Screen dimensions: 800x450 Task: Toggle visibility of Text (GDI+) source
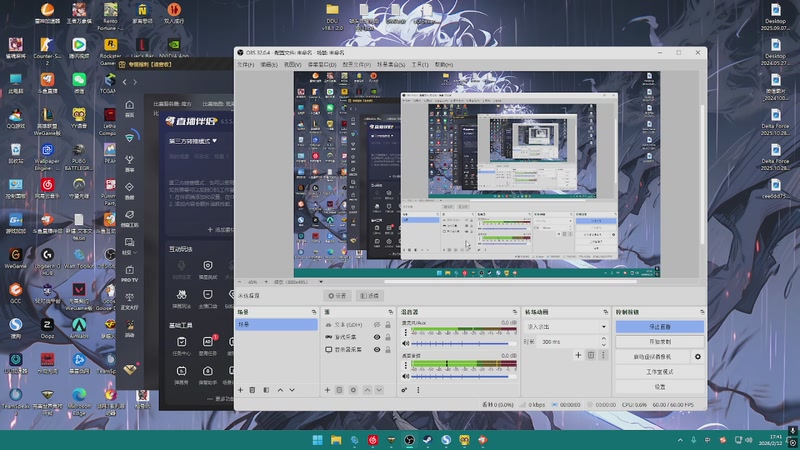[377, 324]
